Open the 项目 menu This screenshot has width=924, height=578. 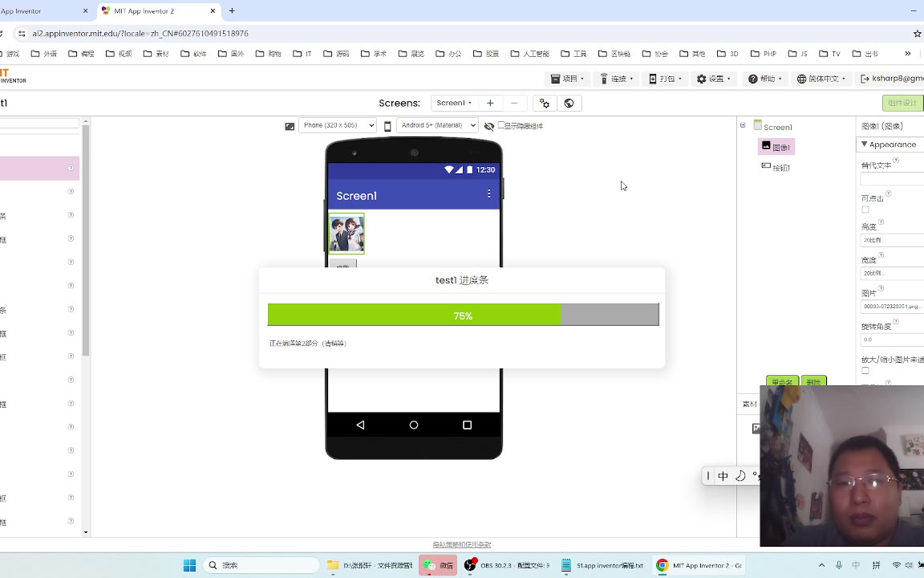pos(568,79)
